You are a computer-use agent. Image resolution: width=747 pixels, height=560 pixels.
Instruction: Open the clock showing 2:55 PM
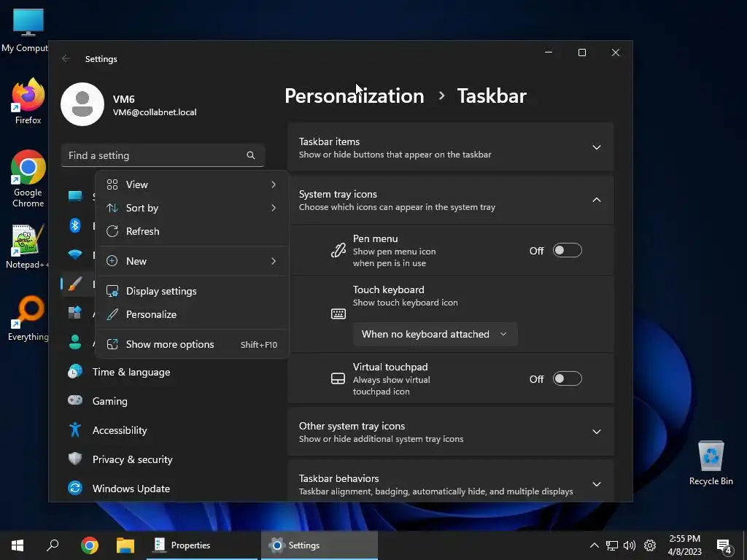(x=684, y=545)
